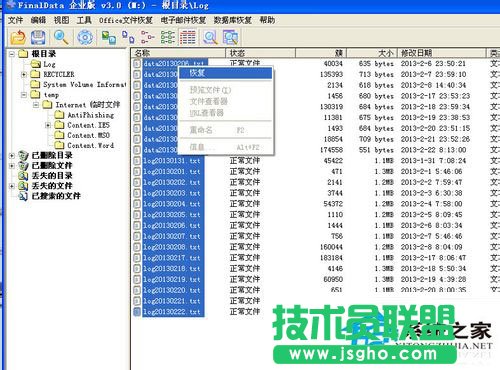500x370 pixels.
Task: Choose 恢复 in the context menu
Action: pos(226,73)
